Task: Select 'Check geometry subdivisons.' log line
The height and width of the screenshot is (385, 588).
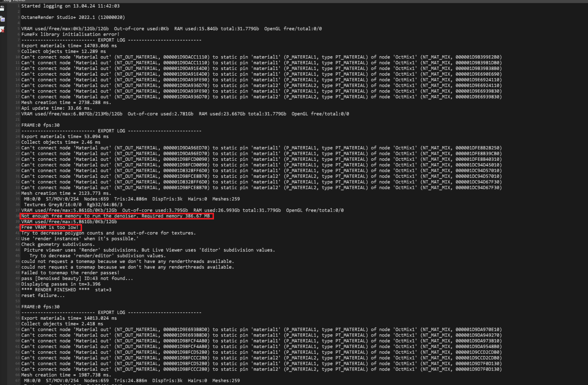Action: point(58,245)
